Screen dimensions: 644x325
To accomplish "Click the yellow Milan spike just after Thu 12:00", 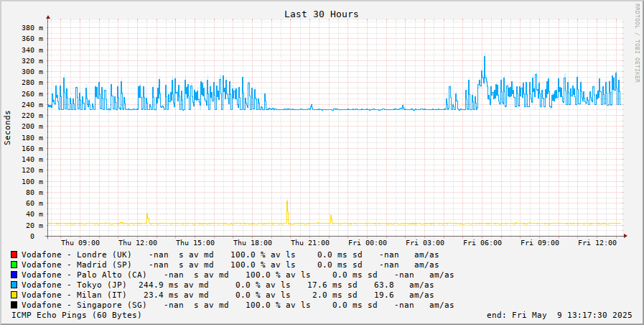I will point(147,219).
